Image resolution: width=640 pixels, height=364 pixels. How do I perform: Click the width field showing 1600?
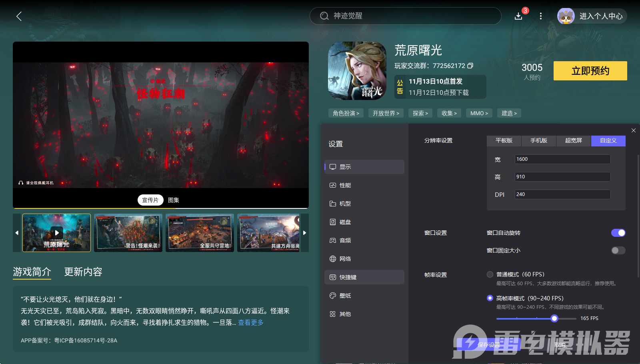pos(562,159)
